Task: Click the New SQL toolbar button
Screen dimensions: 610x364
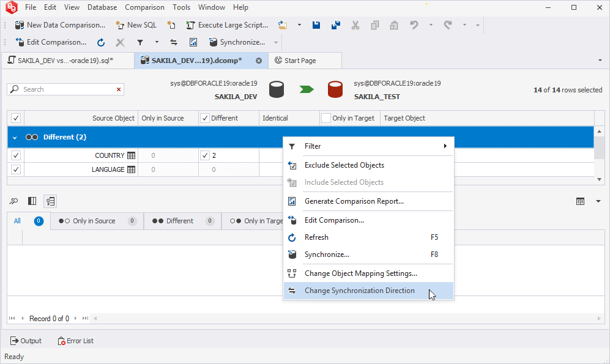Action: [136, 25]
